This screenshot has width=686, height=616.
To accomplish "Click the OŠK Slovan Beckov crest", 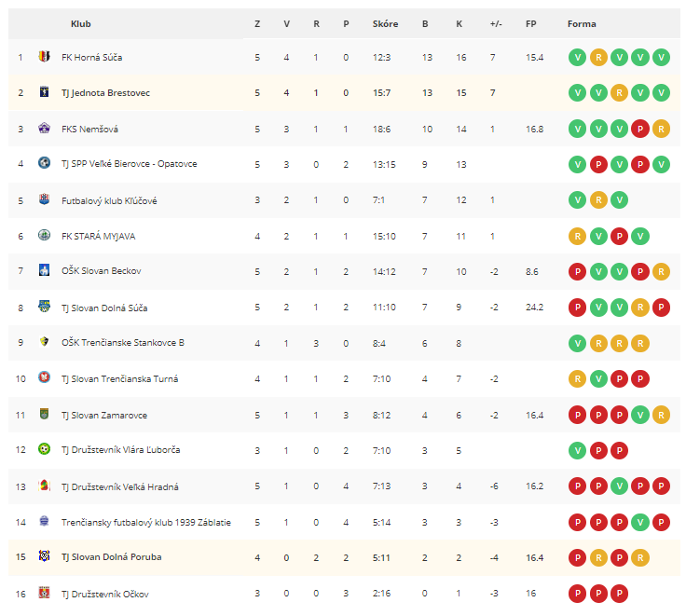I will click(44, 270).
